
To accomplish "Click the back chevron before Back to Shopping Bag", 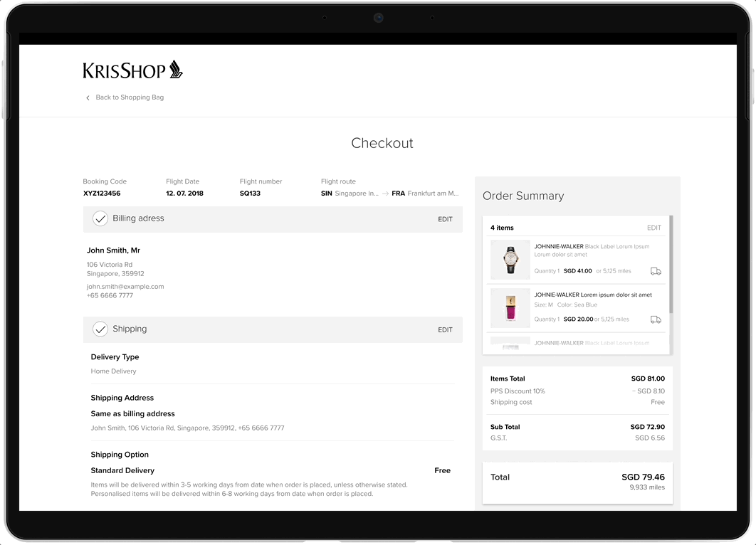I will (87, 97).
